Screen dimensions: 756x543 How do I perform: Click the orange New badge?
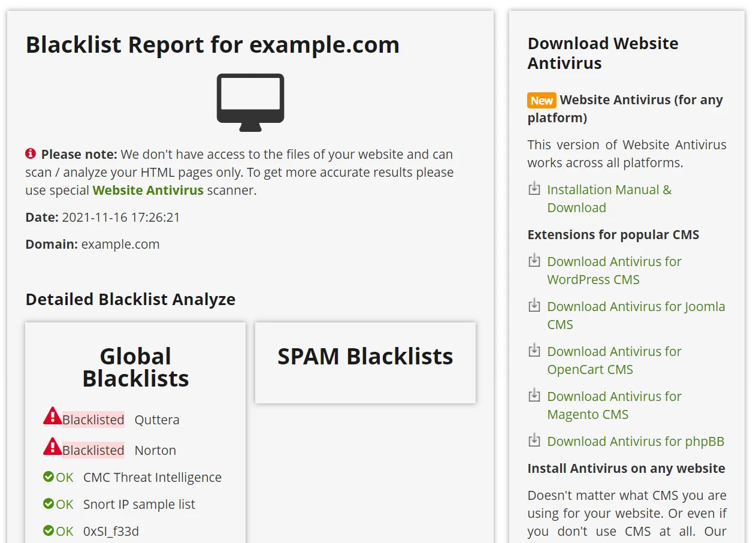tap(542, 101)
